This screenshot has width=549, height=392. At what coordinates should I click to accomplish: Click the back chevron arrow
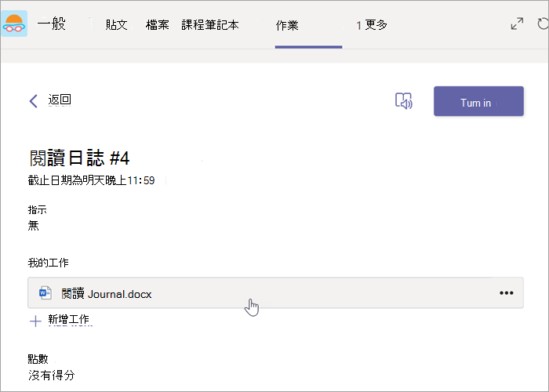coord(33,101)
